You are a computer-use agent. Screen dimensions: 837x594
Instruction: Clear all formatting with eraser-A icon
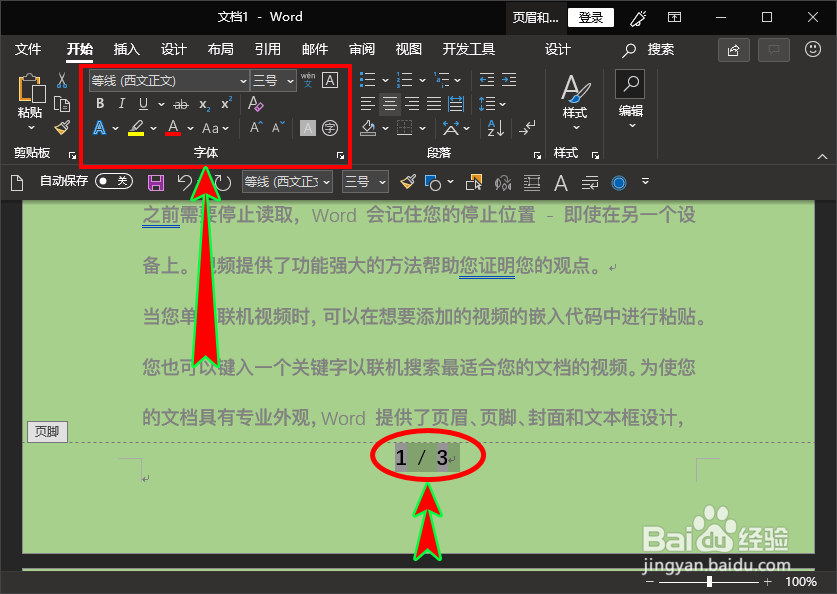(x=256, y=104)
